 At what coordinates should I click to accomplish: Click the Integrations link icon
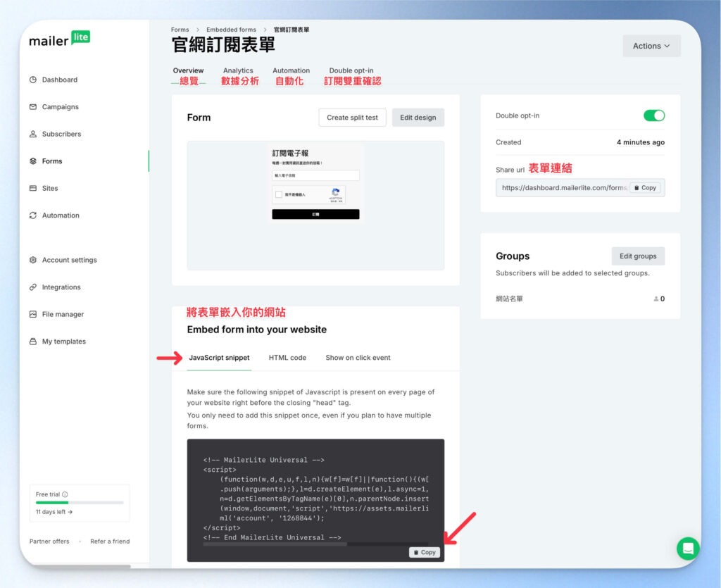click(x=33, y=287)
